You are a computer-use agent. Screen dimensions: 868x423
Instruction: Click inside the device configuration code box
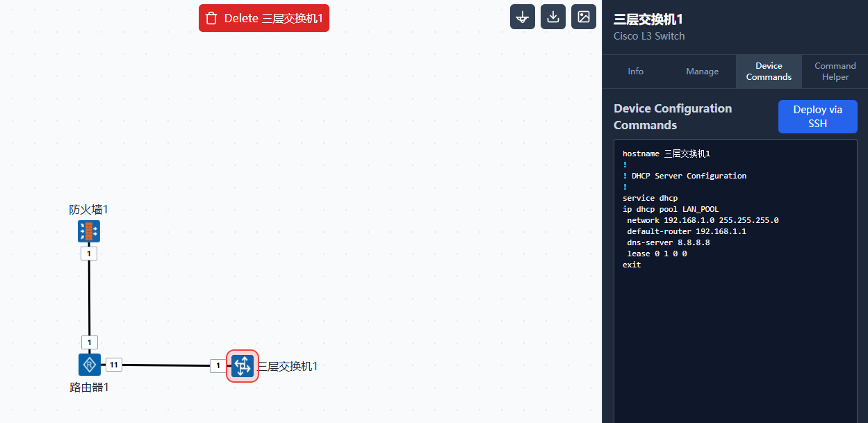735,333
